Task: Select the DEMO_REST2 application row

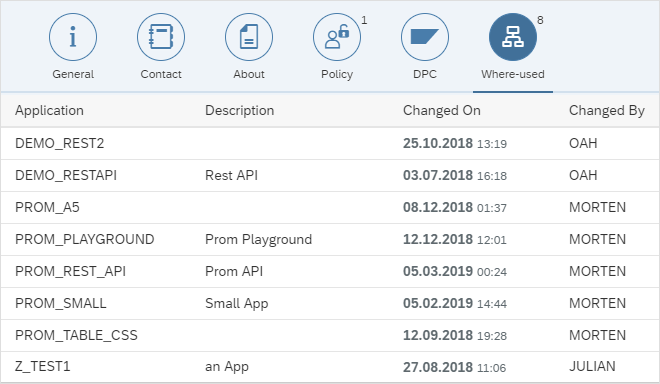Action: pyautogui.click(x=330, y=144)
